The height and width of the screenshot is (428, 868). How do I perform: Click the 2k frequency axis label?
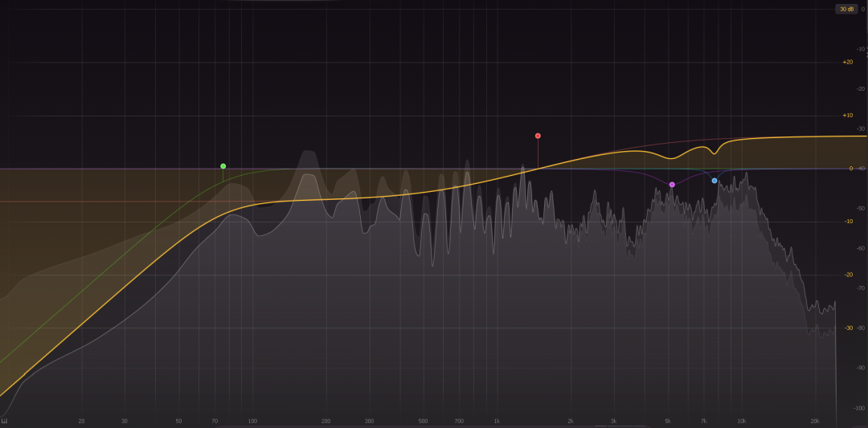click(570, 422)
